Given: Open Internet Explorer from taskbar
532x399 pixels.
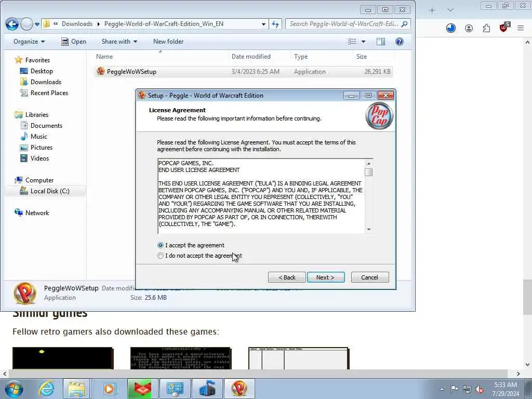Looking at the screenshot, I should coord(46,389).
